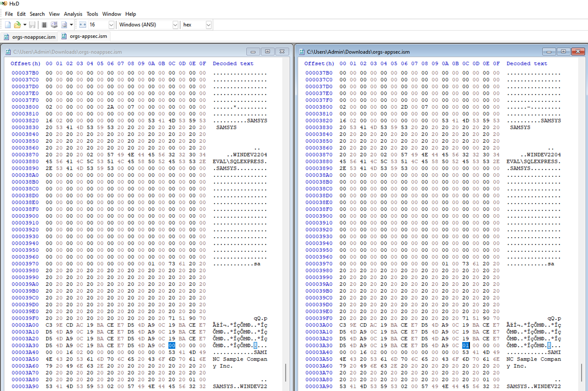The height and width of the screenshot is (391, 588).
Task: Open the Analysis menu
Action: point(73,14)
